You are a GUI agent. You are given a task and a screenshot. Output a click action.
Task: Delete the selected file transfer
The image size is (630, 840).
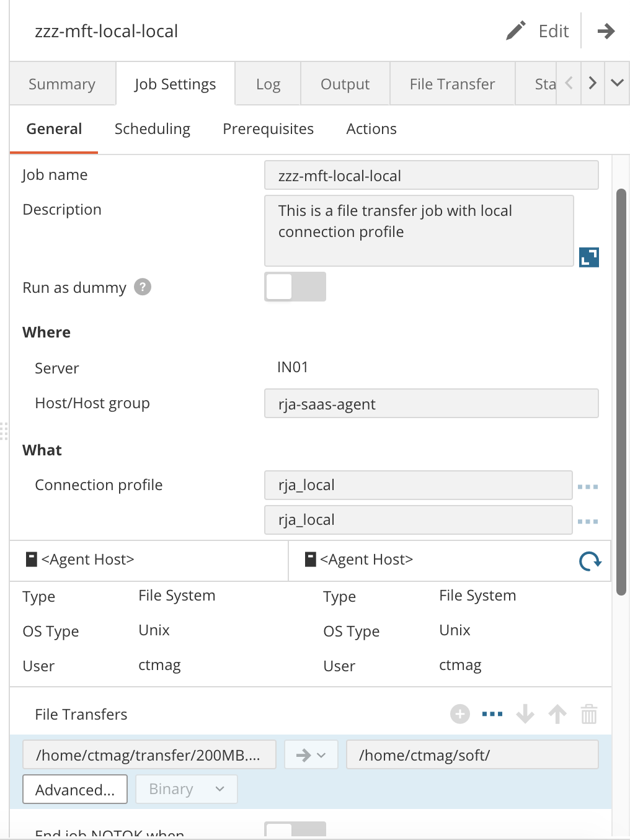click(589, 714)
